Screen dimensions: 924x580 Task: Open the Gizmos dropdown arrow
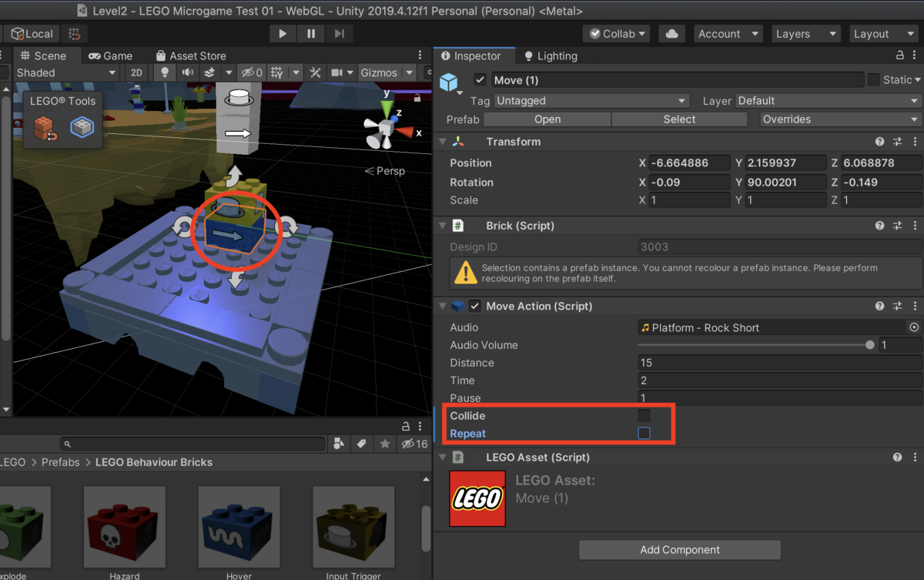pos(409,72)
